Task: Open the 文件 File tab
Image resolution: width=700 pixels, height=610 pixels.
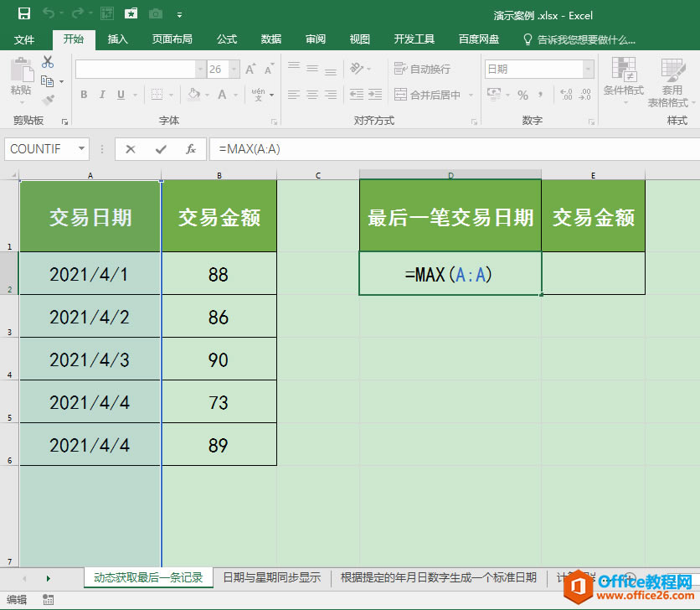Action: (x=24, y=39)
